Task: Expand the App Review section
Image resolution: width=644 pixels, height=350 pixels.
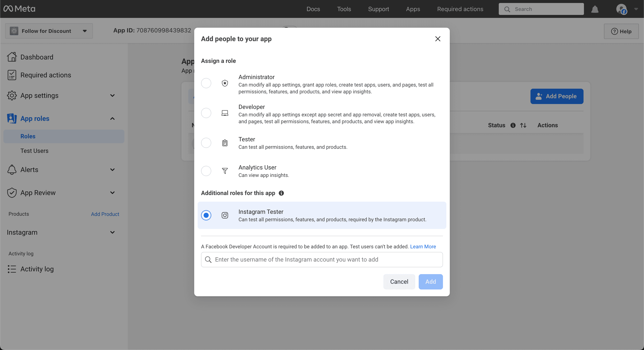Action: 112,193
